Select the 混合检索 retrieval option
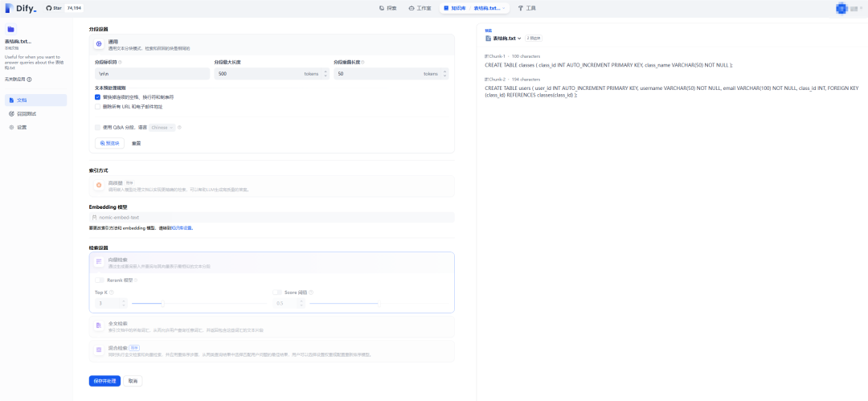868x401 pixels. 272,351
